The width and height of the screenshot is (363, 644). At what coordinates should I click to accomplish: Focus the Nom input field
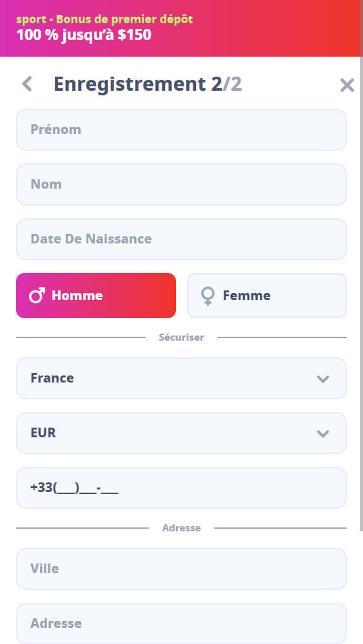point(181,184)
